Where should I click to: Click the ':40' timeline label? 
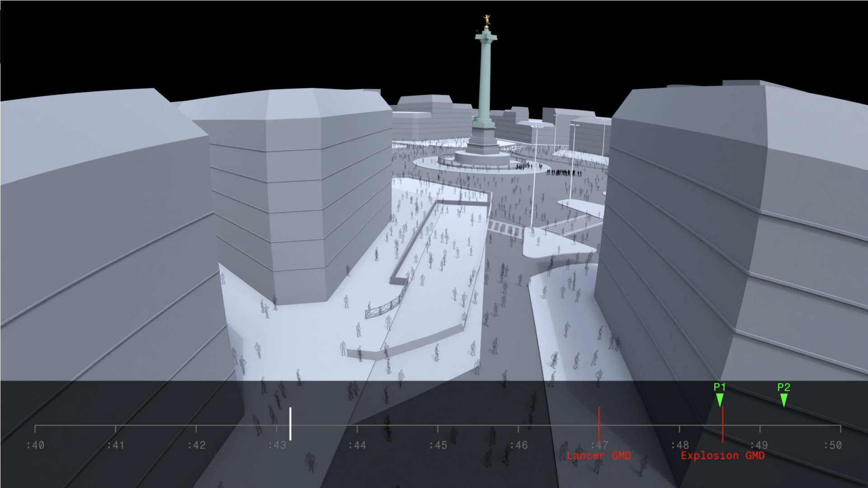point(35,445)
